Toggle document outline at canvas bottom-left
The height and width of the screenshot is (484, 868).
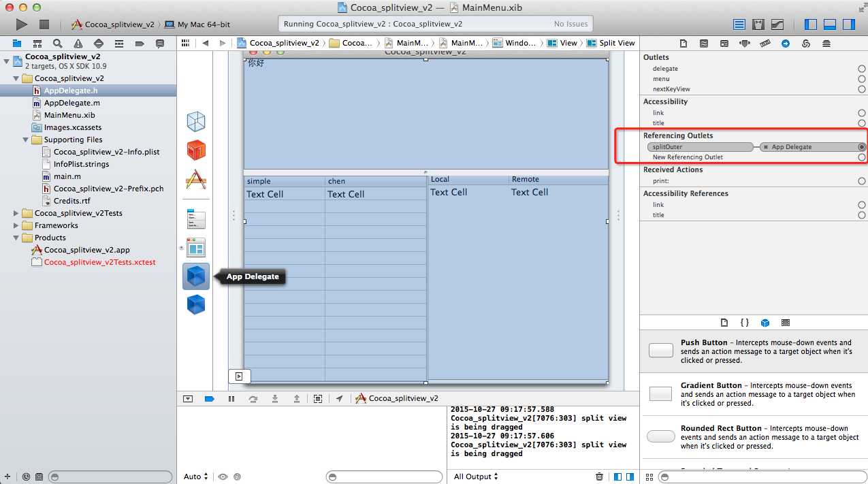click(x=240, y=376)
